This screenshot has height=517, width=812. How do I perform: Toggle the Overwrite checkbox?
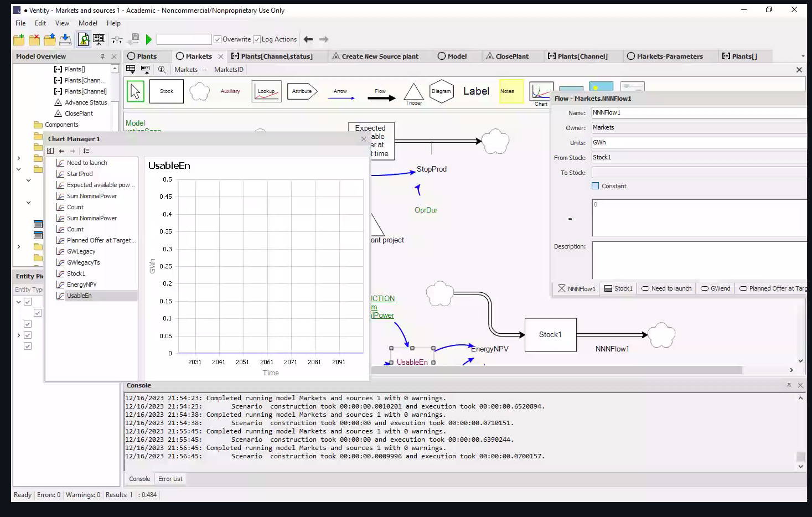[218, 39]
